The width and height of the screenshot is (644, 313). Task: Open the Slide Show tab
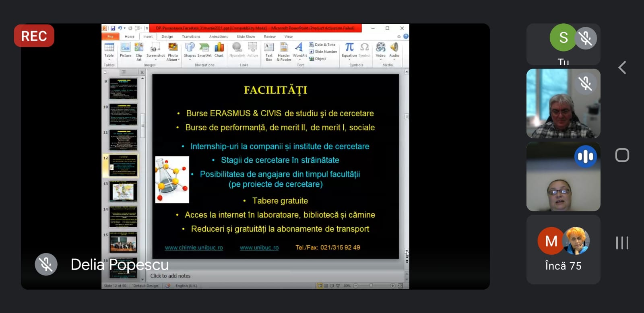click(246, 36)
